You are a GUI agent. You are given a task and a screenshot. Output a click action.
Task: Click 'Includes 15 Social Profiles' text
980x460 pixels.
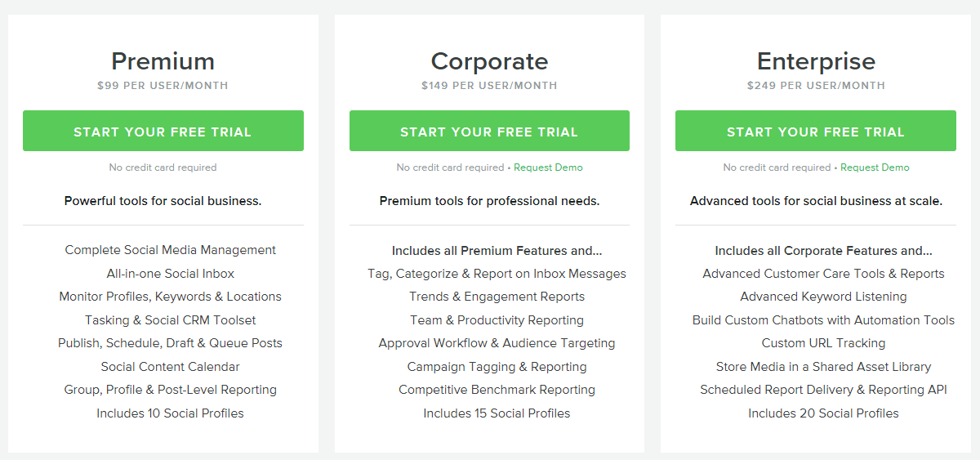click(497, 413)
